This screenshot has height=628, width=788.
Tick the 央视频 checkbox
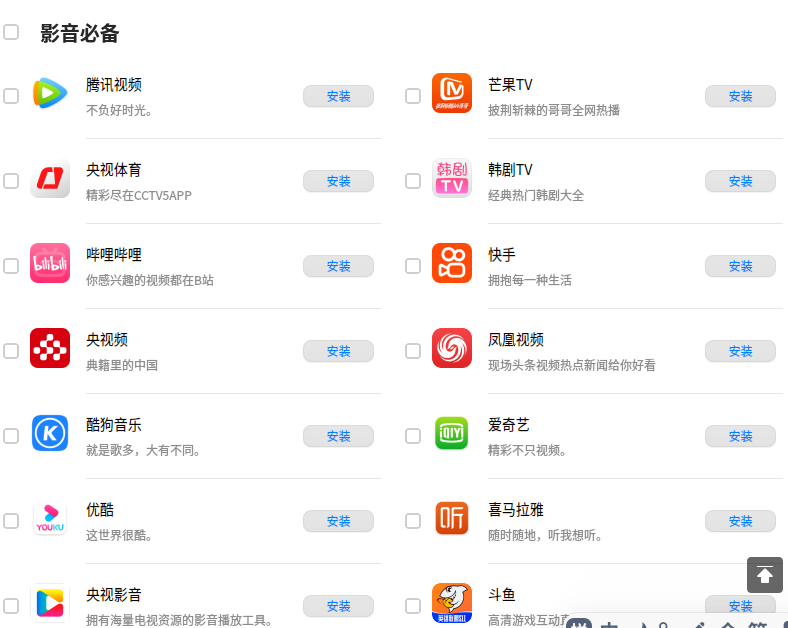[11, 351]
